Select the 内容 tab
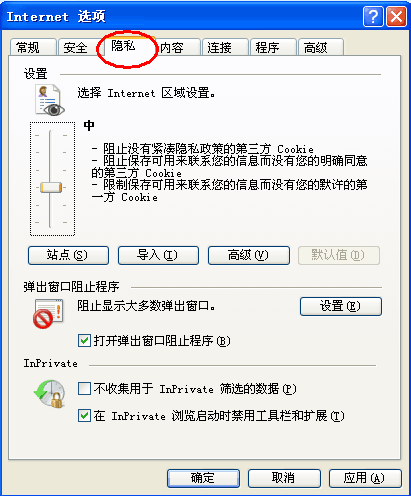The height and width of the screenshot is (496, 411). [178, 47]
